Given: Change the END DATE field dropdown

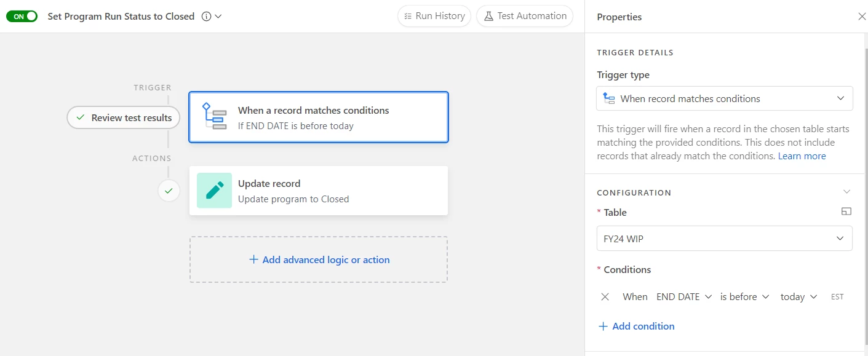Looking at the screenshot, I should coord(683,296).
